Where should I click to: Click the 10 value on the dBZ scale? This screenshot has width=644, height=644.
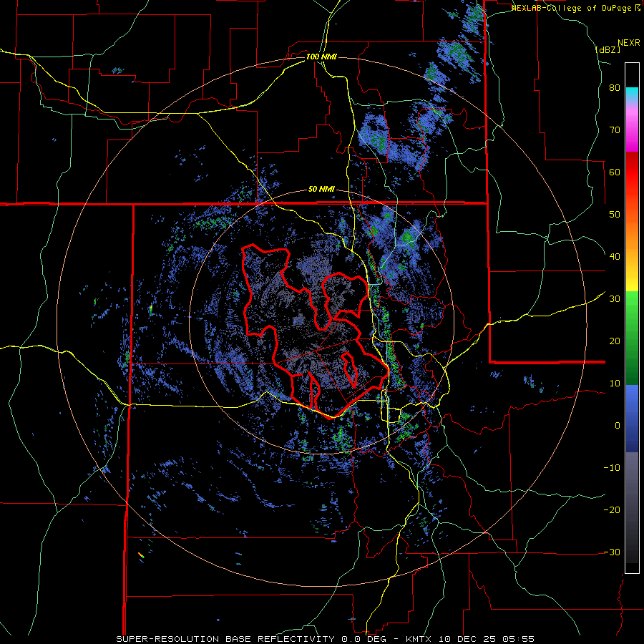coord(615,384)
